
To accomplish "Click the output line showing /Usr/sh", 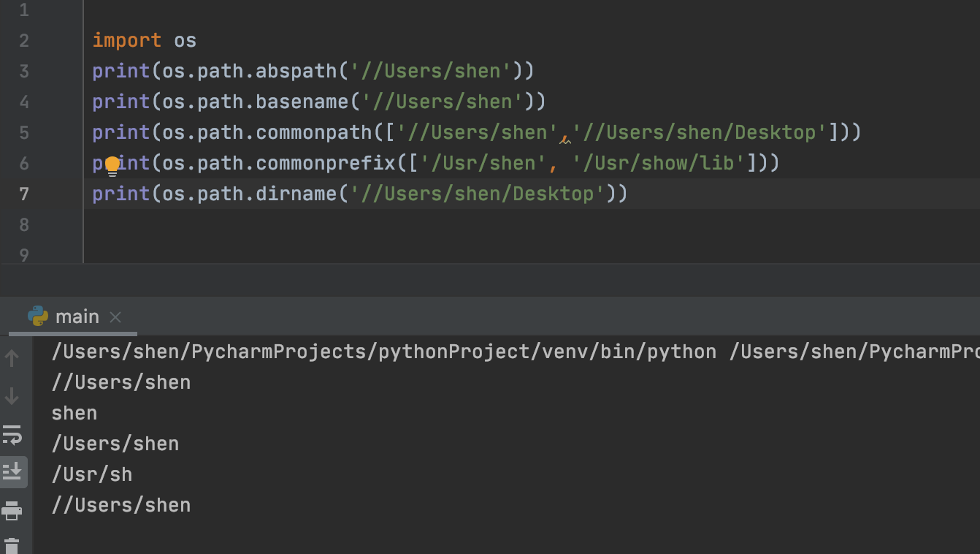I will (92, 474).
